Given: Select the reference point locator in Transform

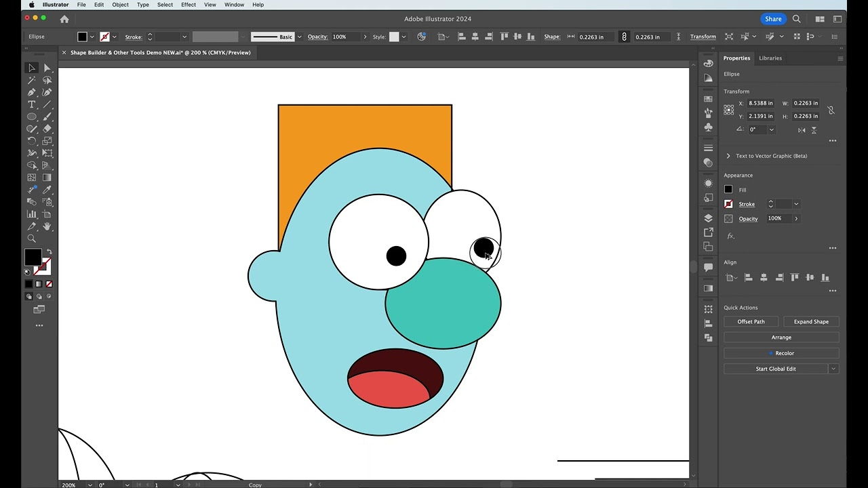Looking at the screenshot, I should (729, 110).
